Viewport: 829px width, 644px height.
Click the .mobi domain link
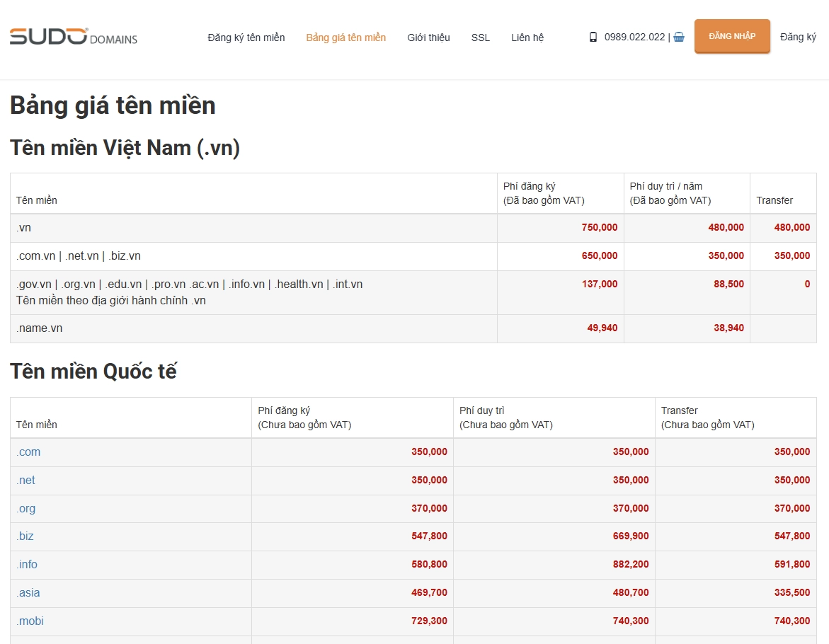[30, 621]
